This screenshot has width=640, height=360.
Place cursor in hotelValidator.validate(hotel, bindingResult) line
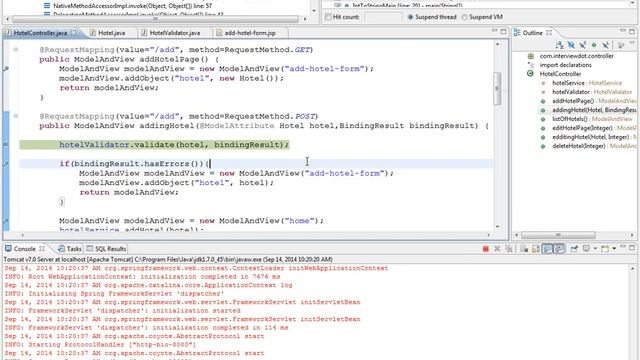coord(174,144)
